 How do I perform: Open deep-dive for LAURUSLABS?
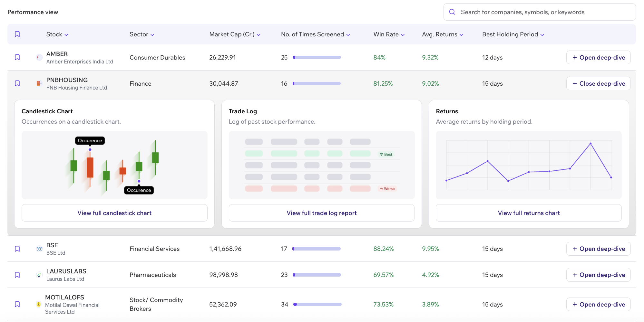coord(598,275)
